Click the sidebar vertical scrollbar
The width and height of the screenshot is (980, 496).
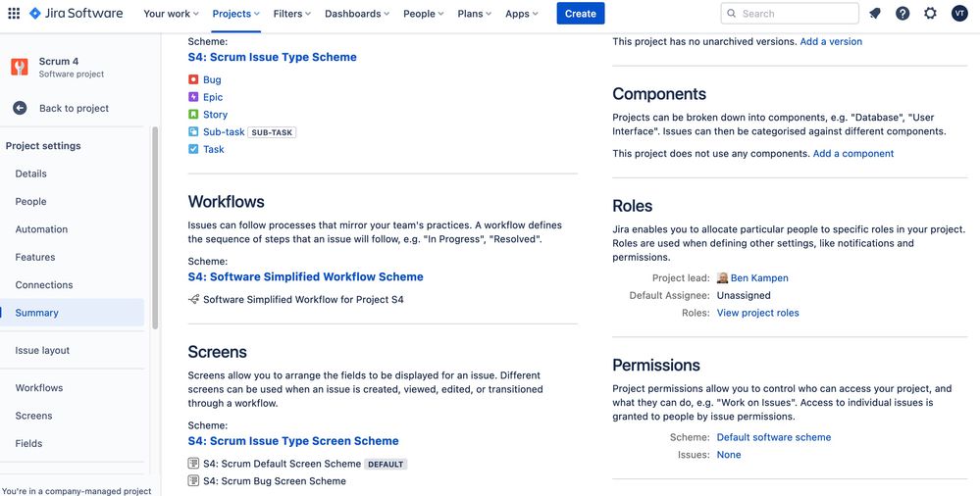(x=155, y=227)
